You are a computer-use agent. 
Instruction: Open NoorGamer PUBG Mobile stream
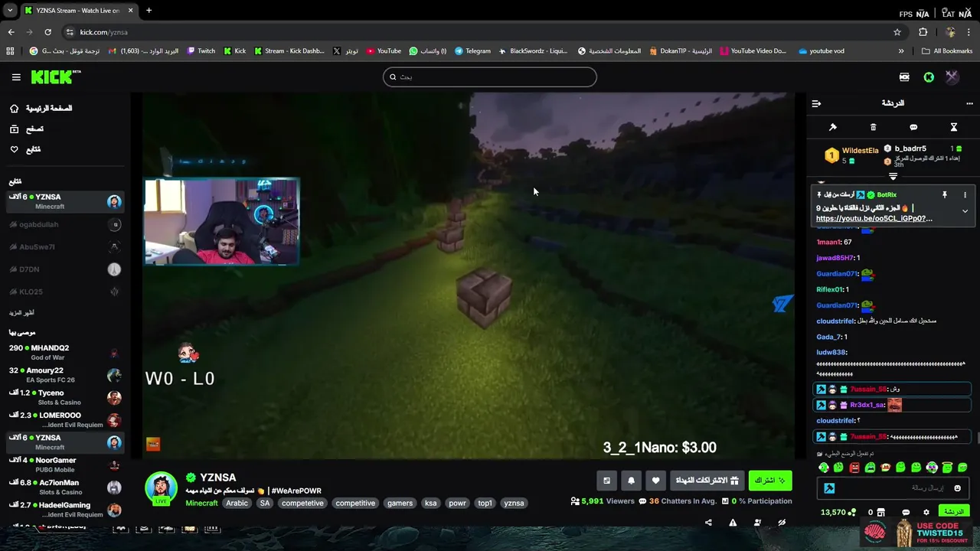point(65,465)
